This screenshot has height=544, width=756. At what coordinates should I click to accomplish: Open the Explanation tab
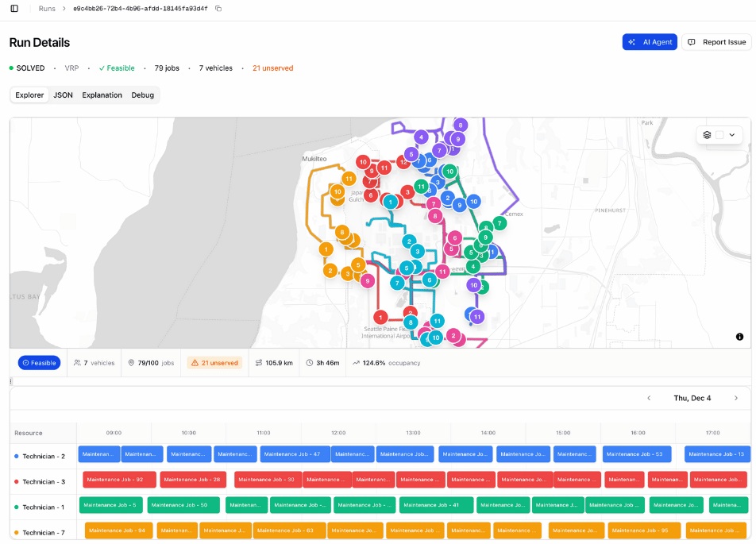tap(102, 95)
